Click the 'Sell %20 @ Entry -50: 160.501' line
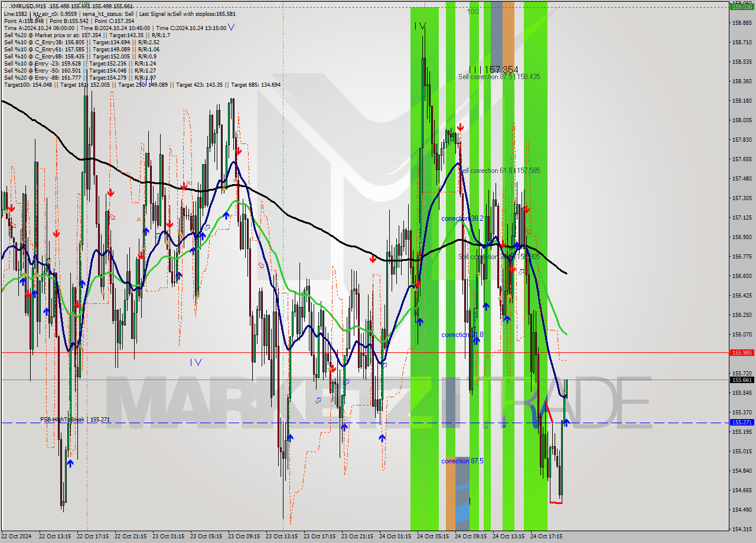This screenshot has height=543, width=756. [80, 70]
